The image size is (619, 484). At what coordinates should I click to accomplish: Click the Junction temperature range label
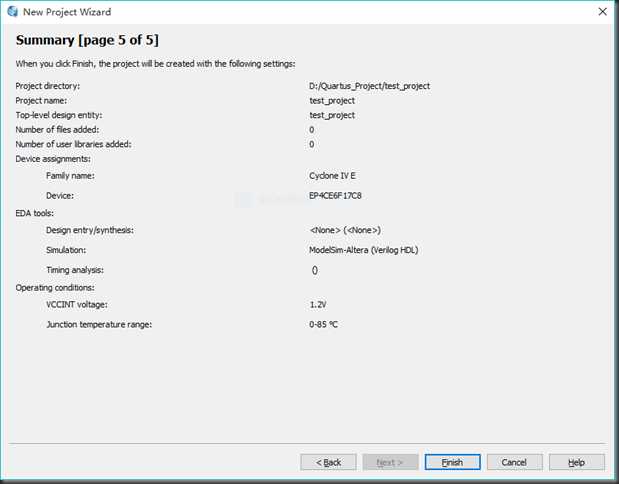(x=99, y=325)
